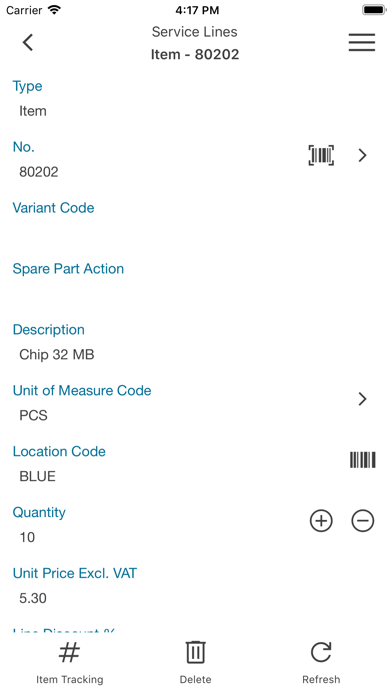The image size is (392, 696).
Task: Scan barcode for the No. field
Action: click(x=321, y=155)
